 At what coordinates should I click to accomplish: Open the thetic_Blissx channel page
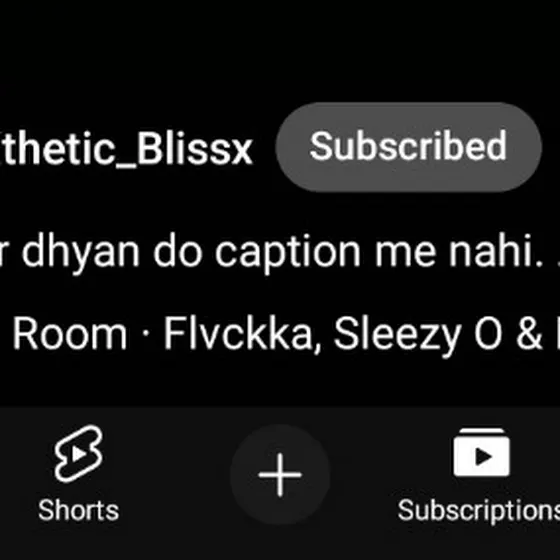click(126, 149)
